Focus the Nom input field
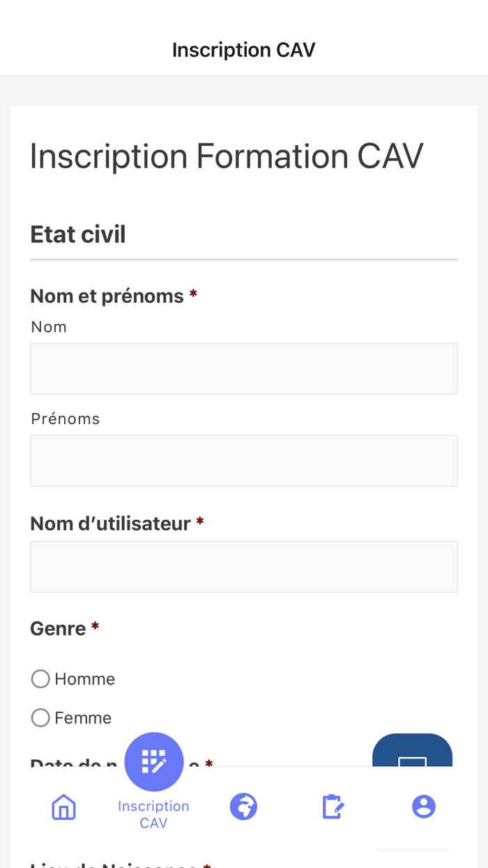The image size is (488, 868). (x=243, y=368)
